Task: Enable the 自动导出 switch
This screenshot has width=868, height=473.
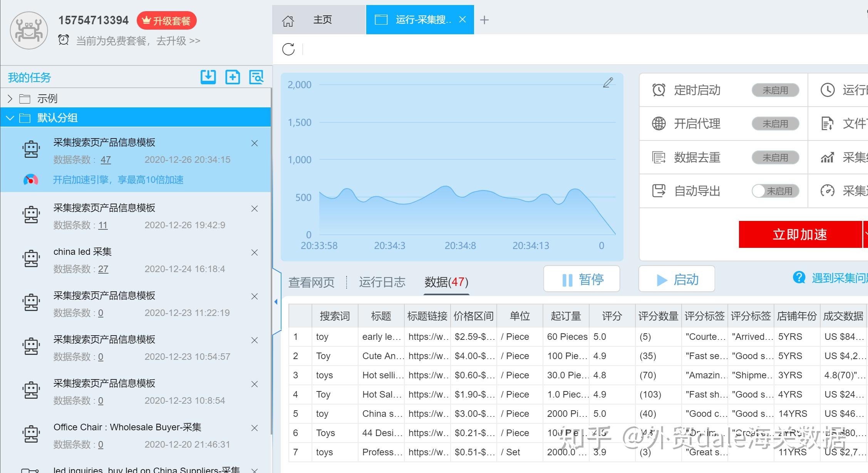Action: [x=775, y=191]
